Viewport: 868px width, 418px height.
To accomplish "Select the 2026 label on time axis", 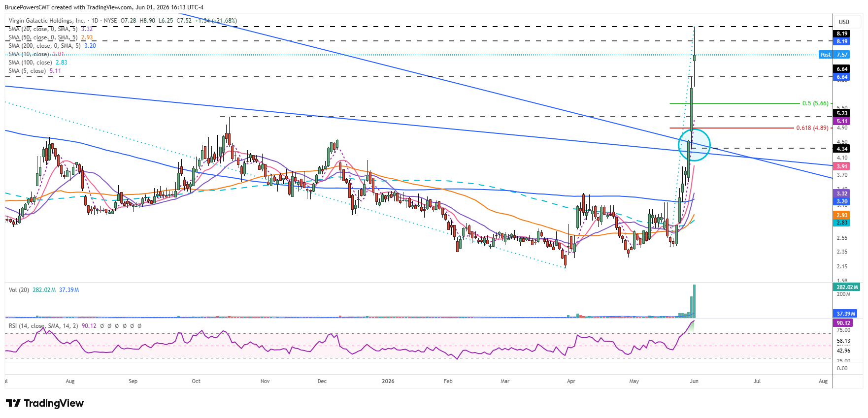I will (388, 381).
